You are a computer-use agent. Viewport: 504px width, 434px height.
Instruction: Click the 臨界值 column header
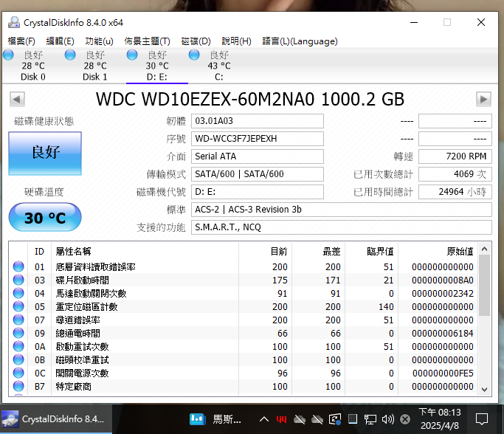coord(372,252)
